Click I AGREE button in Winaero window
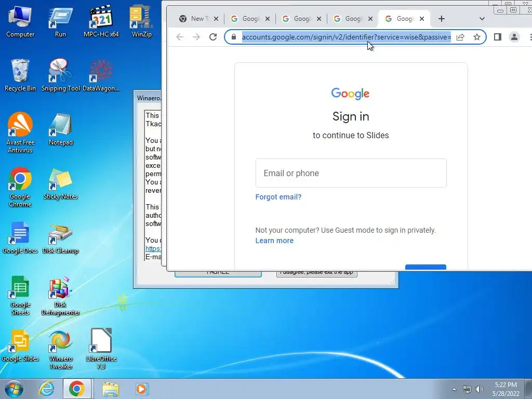This screenshot has height=399, width=532. coord(218,273)
